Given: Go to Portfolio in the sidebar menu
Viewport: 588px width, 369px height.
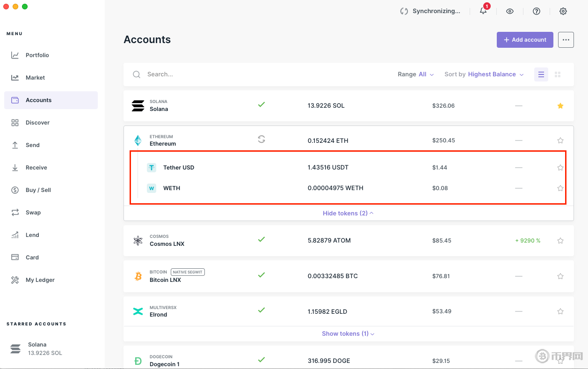Looking at the screenshot, I should point(37,55).
